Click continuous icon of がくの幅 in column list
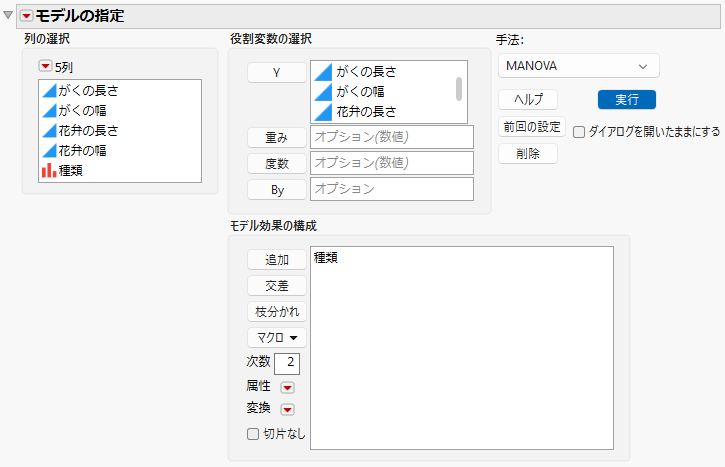The height and width of the screenshot is (467, 725). (x=49, y=111)
